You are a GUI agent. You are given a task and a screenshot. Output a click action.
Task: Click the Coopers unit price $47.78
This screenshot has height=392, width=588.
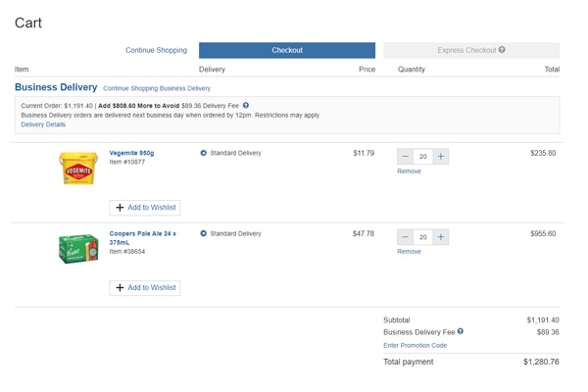click(364, 233)
